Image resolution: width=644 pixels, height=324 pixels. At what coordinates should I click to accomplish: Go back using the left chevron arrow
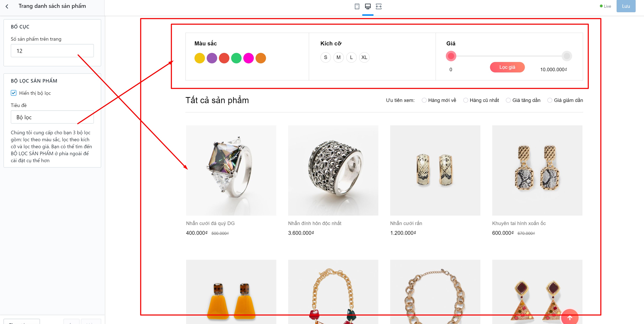click(x=7, y=6)
